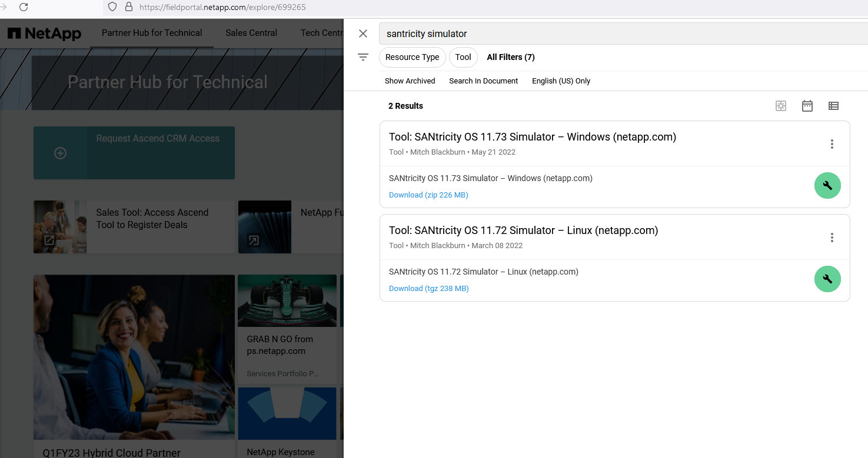Viewport: 868px width, 458px height.
Task: Toggle Search In Document
Action: pyautogui.click(x=483, y=81)
